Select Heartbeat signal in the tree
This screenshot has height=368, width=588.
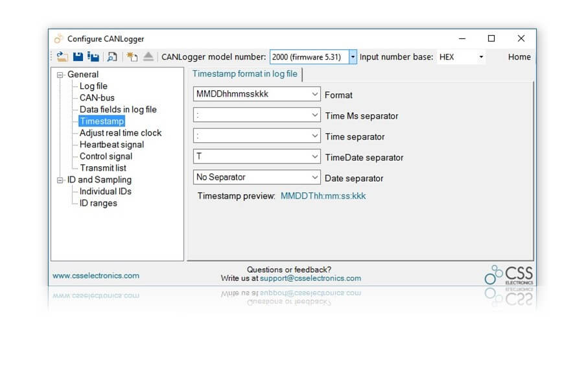(x=112, y=145)
